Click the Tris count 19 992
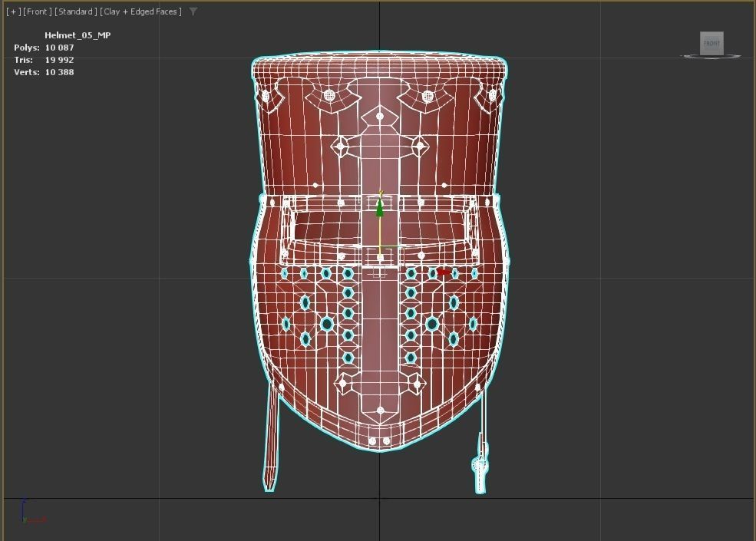 pos(59,60)
